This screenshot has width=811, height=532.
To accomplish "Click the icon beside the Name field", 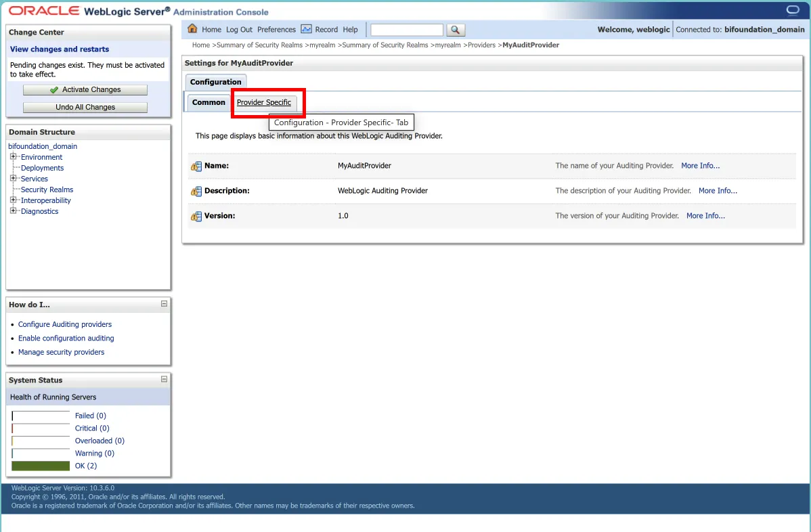I will tap(196, 166).
